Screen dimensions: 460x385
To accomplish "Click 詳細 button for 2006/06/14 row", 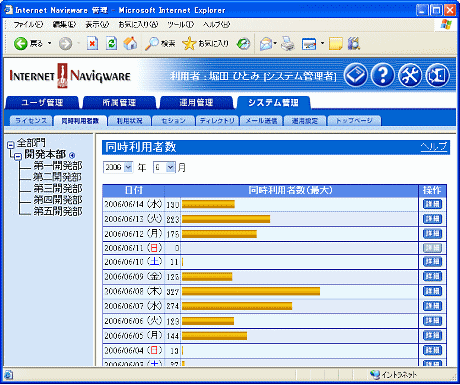I will point(432,204).
